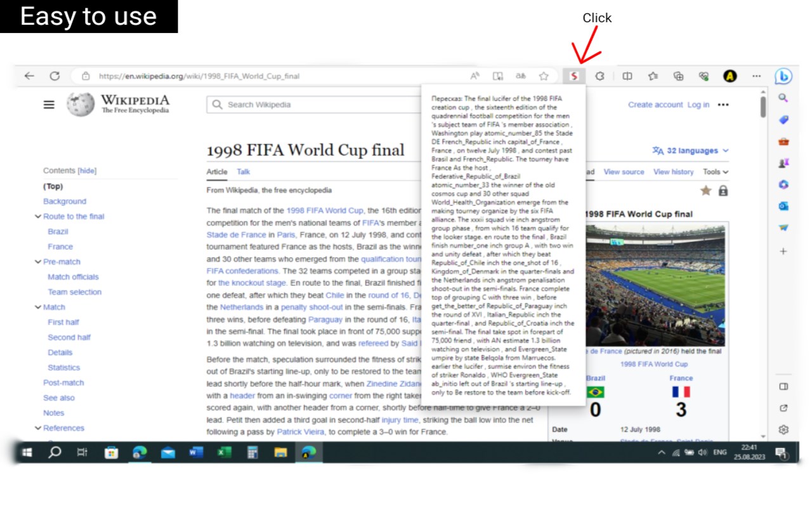Open the View source tab
The height and width of the screenshot is (508, 812).
[x=624, y=172]
